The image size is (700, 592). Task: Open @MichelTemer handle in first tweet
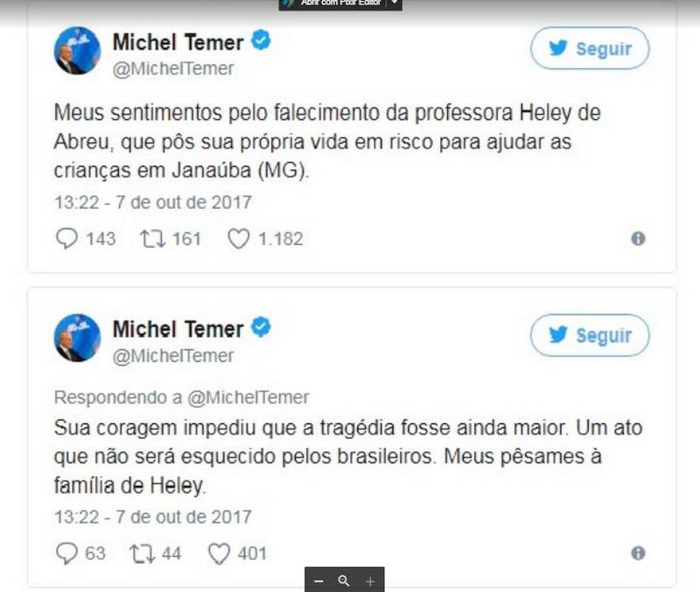[x=173, y=69]
